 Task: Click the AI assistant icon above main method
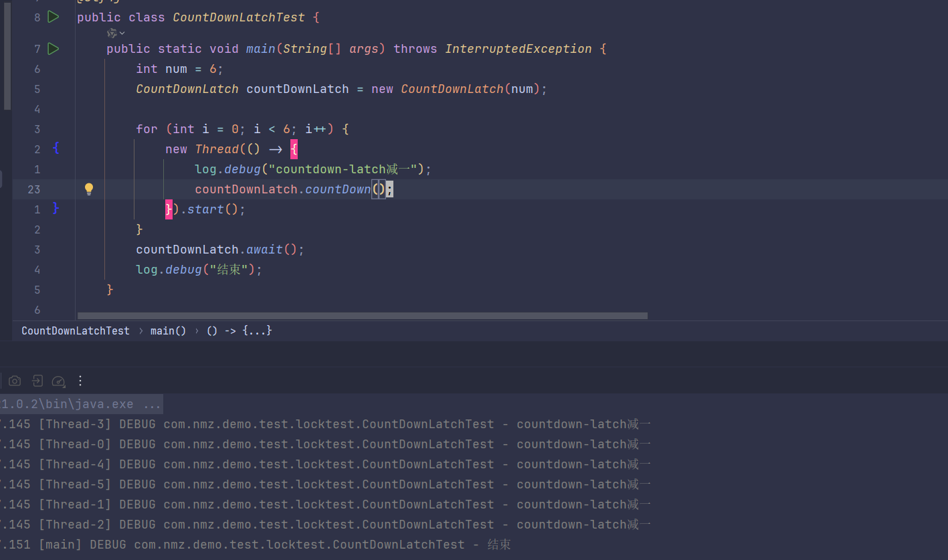(x=112, y=33)
